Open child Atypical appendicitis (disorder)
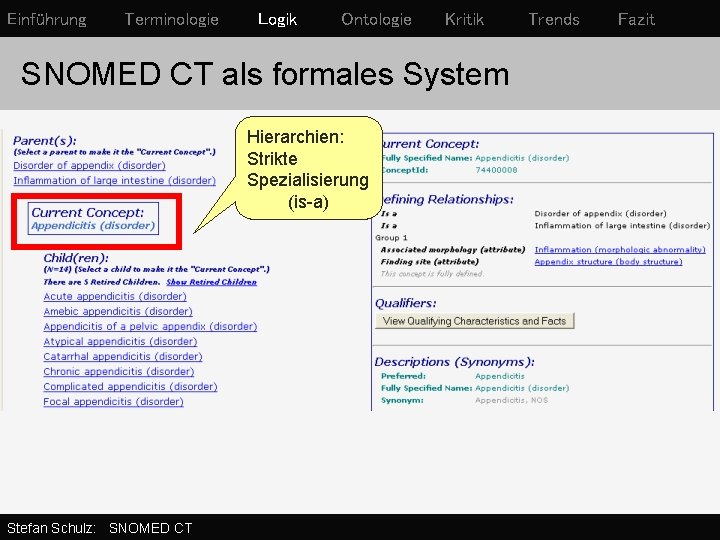Viewport: 720px width, 540px height. (x=120, y=342)
